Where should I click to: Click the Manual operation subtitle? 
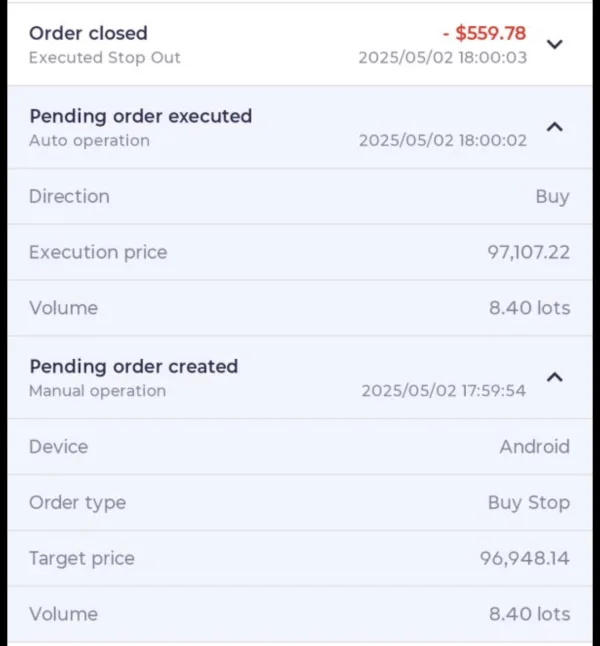tap(97, 391)
